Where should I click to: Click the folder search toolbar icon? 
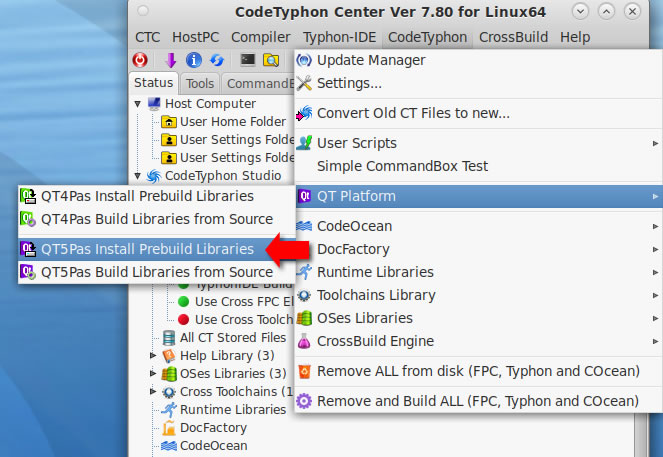coord(271,60)
